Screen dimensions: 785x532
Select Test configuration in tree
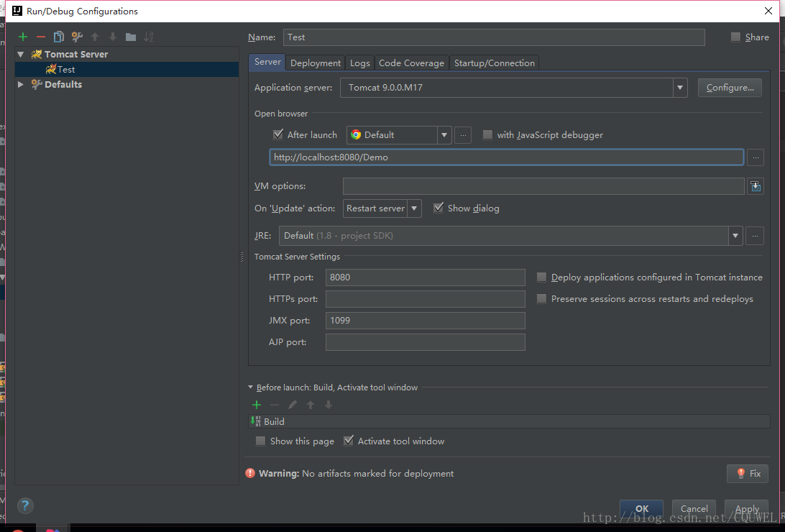coord(127,70)
